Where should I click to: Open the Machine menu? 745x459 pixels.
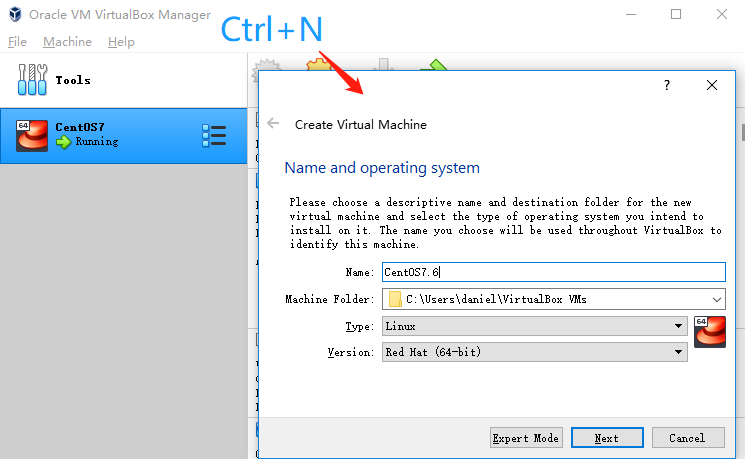(67, 42)
